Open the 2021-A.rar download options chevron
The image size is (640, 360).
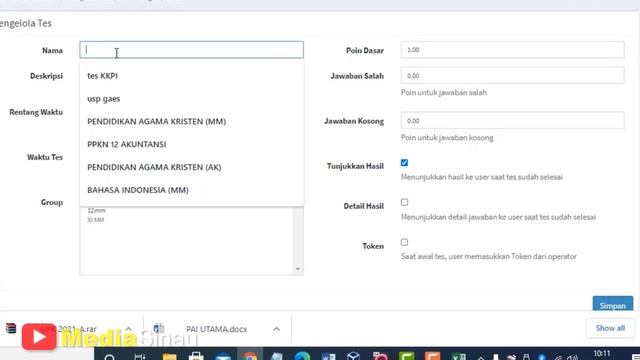tap(129, 329)
